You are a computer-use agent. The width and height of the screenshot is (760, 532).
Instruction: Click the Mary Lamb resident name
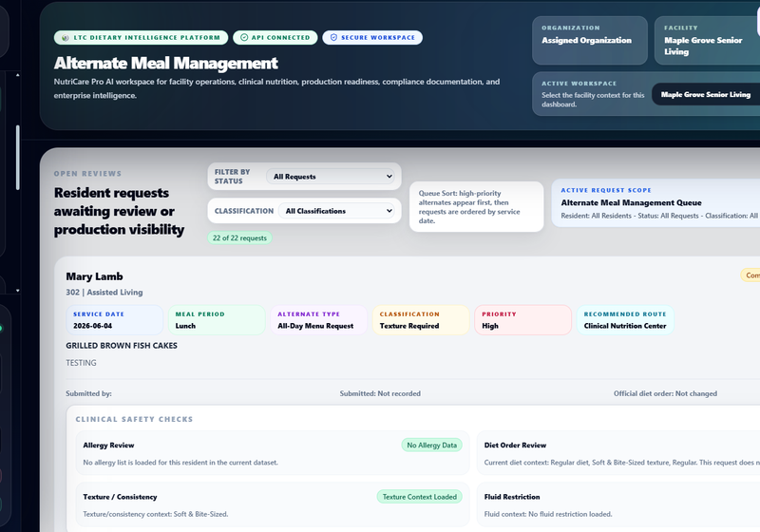[x=94, y=276]
